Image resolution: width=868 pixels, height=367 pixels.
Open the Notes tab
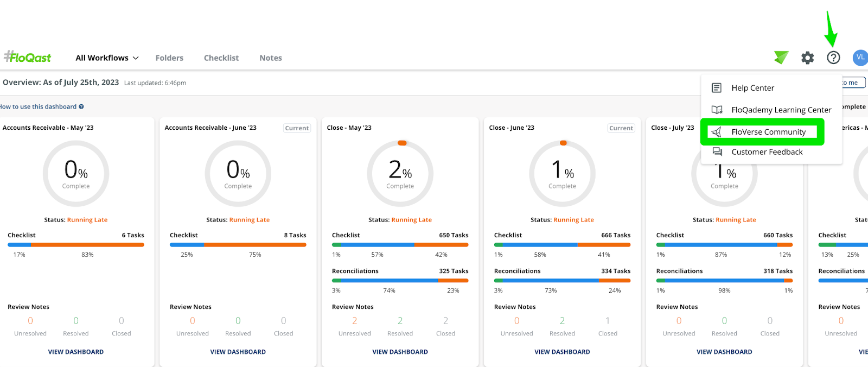click(x=271, y=58)
